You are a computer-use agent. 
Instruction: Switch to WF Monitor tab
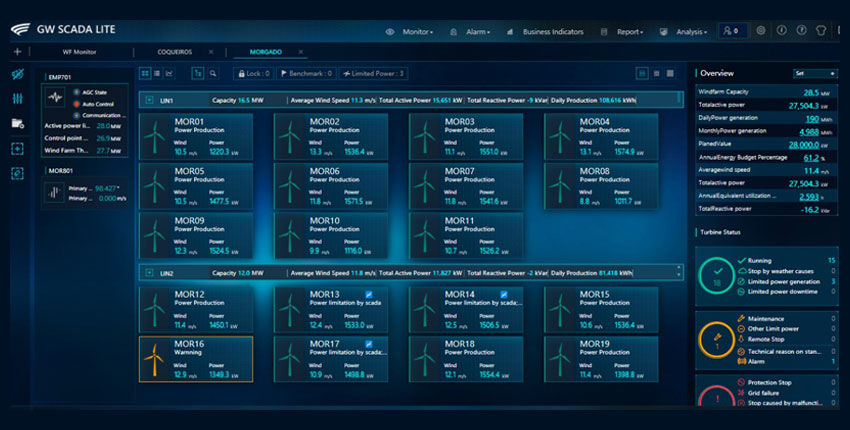79,52
